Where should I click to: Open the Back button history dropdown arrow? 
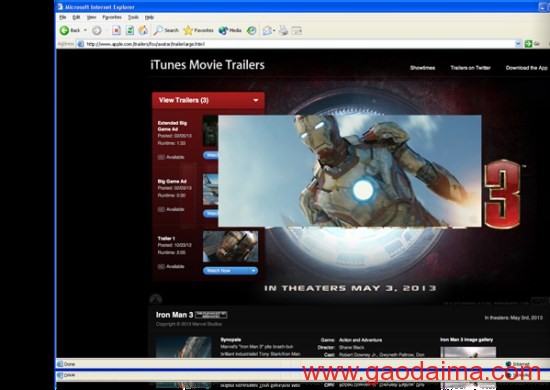85,31
